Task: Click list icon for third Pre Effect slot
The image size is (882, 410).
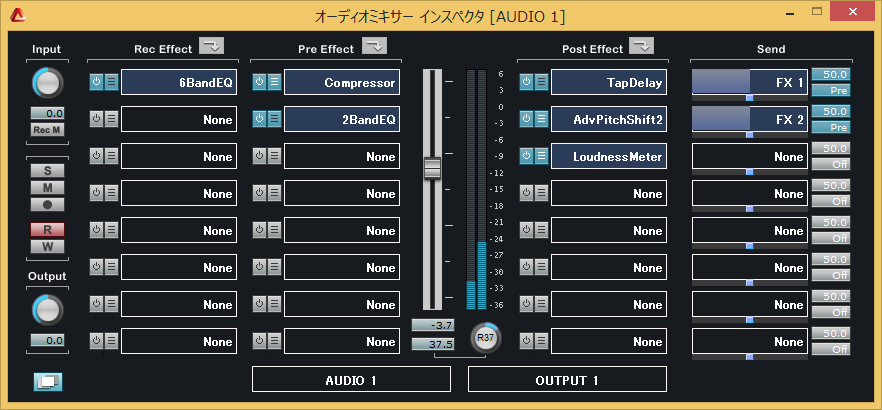Action: click(x=274, y=156)
